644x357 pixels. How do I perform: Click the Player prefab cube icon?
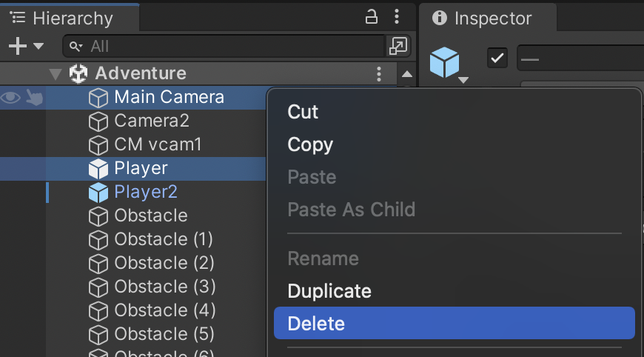[98, 169]
